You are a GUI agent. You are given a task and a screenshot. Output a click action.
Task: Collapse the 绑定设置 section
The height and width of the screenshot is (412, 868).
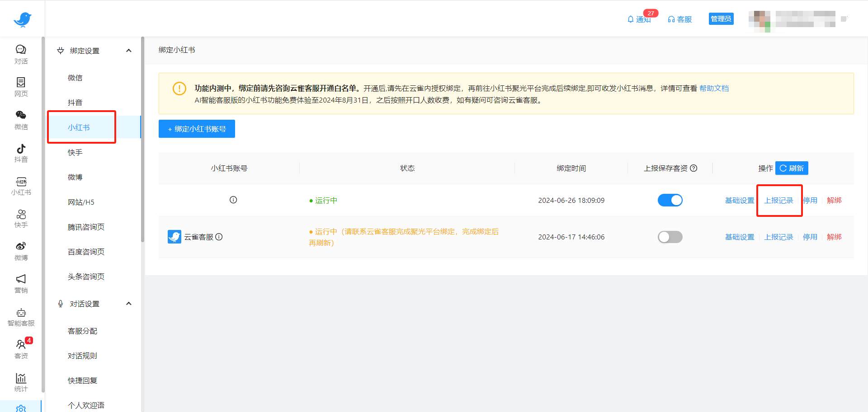tap(129, 51)
